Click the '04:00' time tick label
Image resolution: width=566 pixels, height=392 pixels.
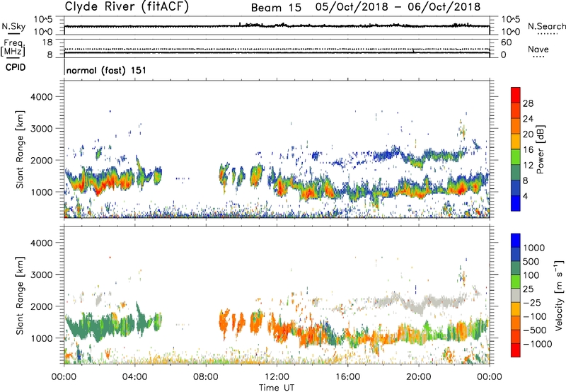point(134,377)
